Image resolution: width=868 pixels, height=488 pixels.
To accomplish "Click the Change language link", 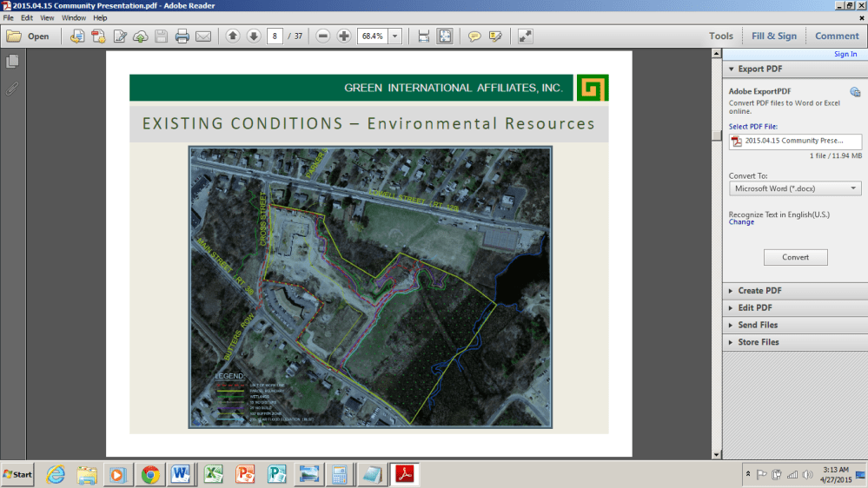I will pos(741,222).
